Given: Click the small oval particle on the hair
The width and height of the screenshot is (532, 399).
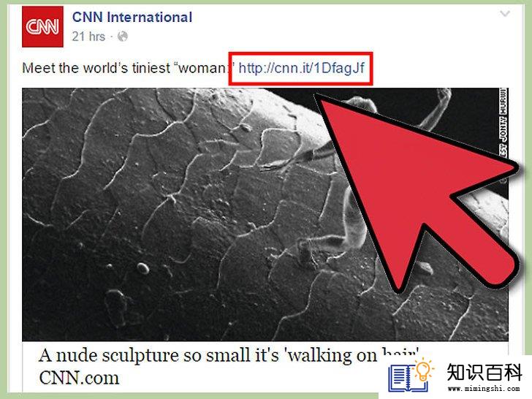Looking at the screenshot, I should [142, 268].
